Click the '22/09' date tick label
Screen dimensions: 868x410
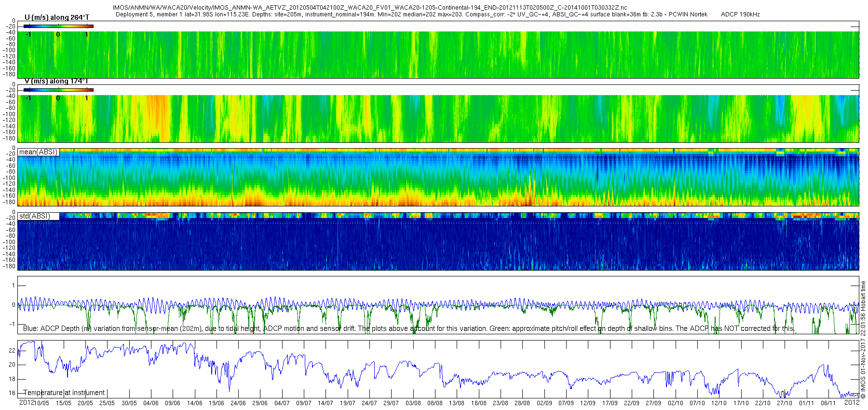point(632,403)
